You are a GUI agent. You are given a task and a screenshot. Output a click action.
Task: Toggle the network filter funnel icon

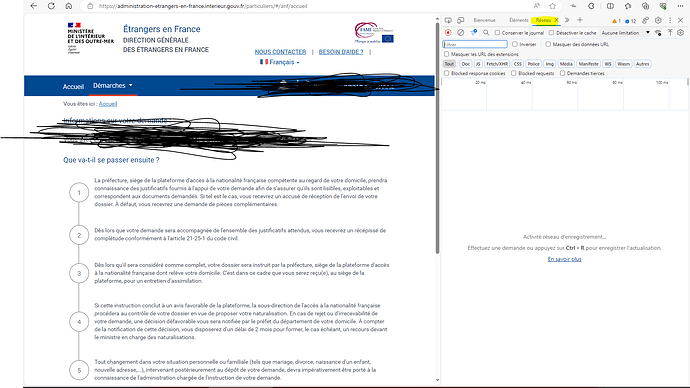pyautogui.click(x=473, y=33)
